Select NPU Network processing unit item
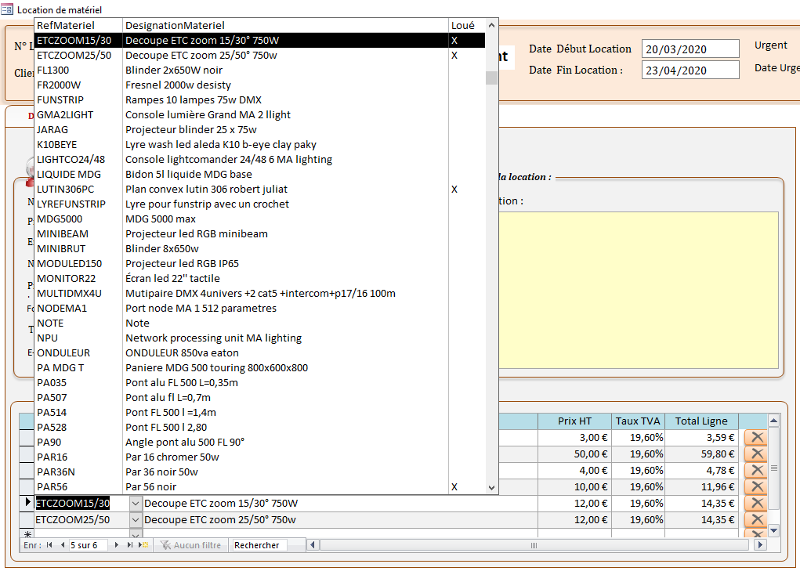 [x=260, y=338]
